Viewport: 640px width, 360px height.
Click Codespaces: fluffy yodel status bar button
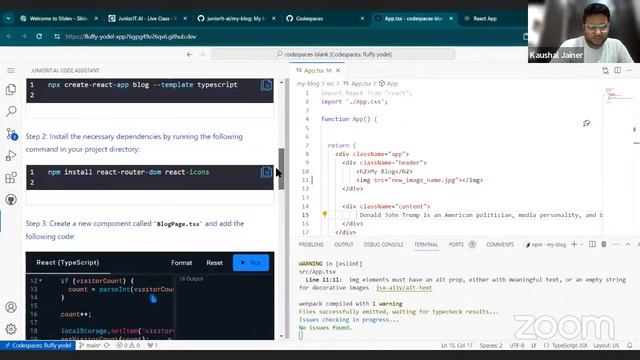click(x=38, y=345)
